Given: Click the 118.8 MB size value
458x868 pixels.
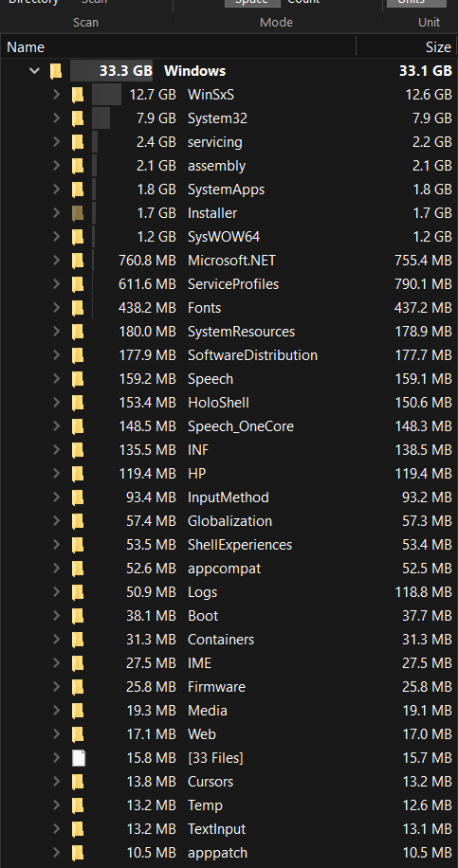Looking at the screenshot, I should click(424, 591).
